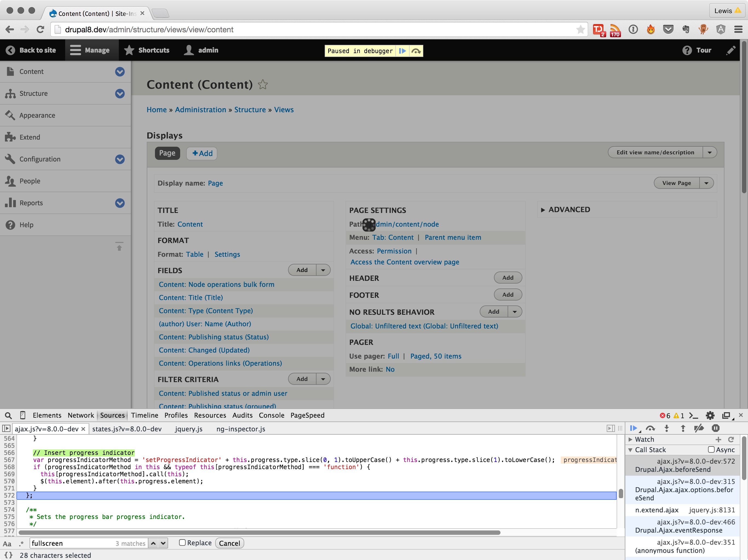Open the RSS extension showing 170
The height and width of the screenshot is (560, 748).
(x=615, y=30)
